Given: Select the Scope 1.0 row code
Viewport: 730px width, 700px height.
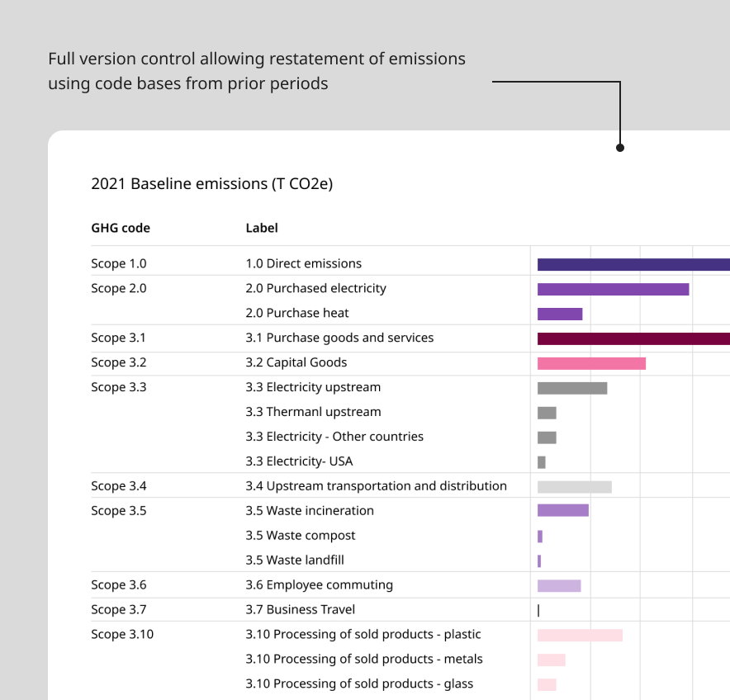Looking at the screenshot, I should 119,264.
